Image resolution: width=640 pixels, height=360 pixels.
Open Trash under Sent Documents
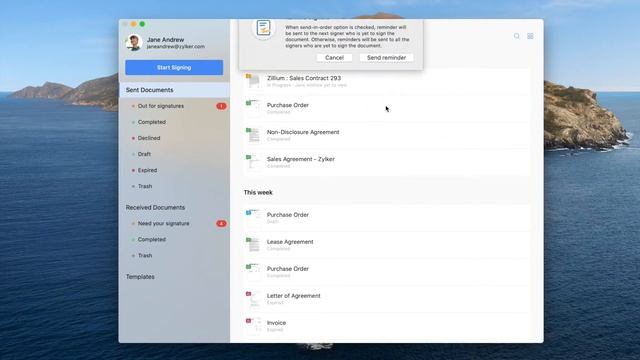[x=145, y=186]
